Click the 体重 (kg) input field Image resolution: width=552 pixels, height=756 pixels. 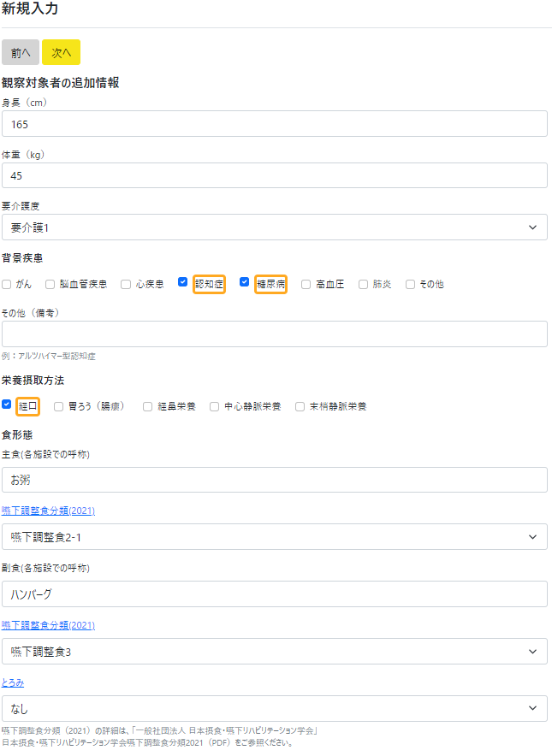[x=274, y=175]
